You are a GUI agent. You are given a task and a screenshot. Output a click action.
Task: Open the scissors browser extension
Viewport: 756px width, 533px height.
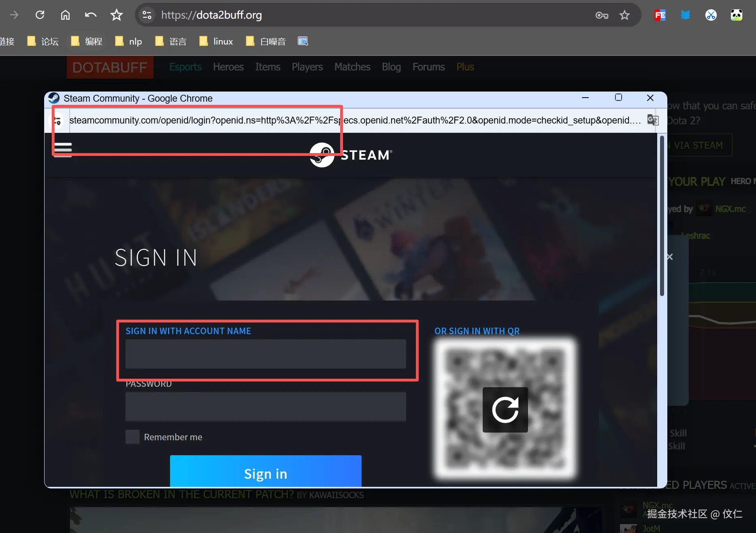tap(711, 15)
